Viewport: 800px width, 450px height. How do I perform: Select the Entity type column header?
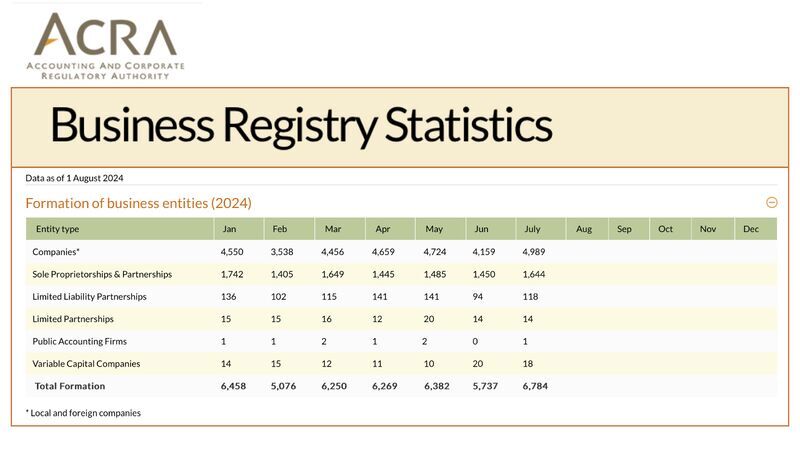point(58,229)
